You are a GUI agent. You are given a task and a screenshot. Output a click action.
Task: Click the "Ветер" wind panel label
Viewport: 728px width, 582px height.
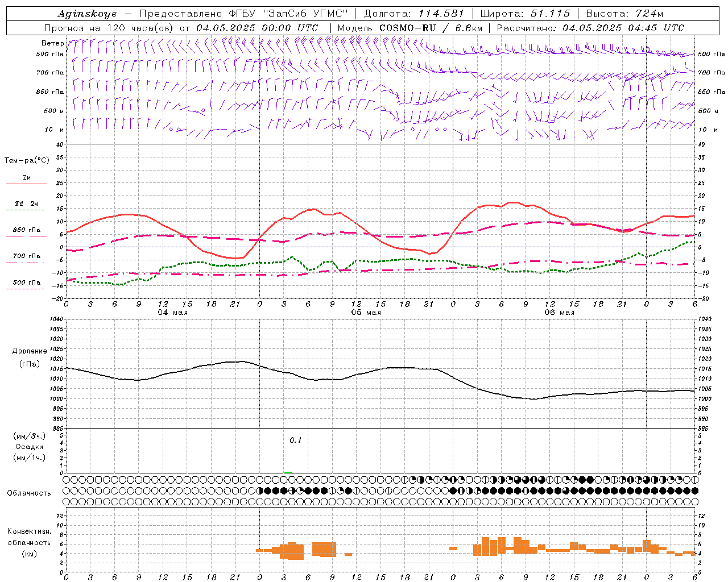(52, 43)
